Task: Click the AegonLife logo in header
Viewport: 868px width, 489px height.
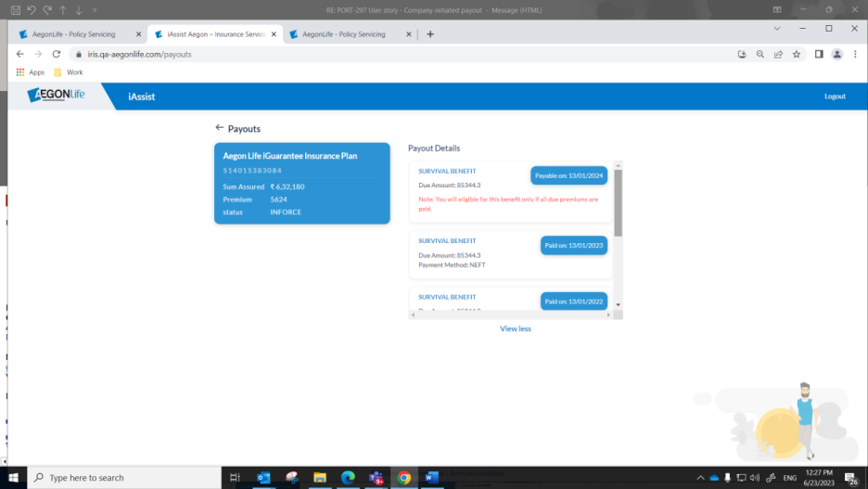Action: coord(57,96)
